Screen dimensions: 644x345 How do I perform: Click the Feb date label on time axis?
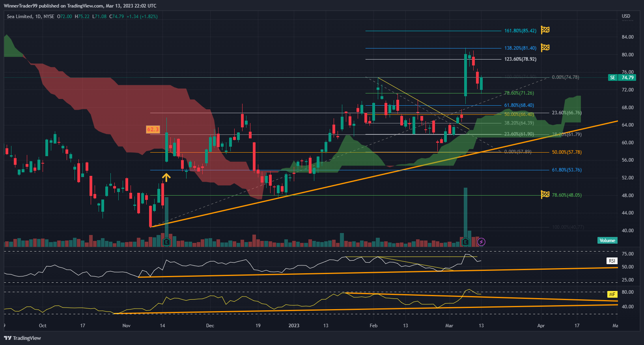tap(373, 326)
